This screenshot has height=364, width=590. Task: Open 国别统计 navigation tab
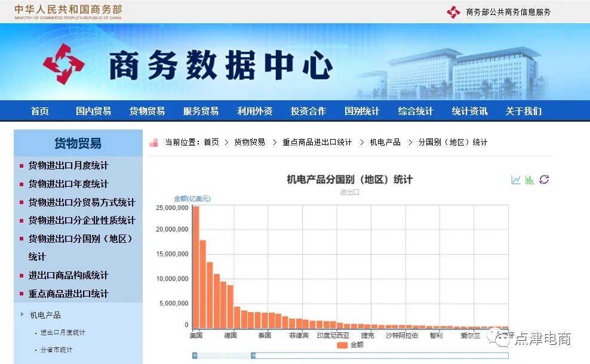coord(362,111)
